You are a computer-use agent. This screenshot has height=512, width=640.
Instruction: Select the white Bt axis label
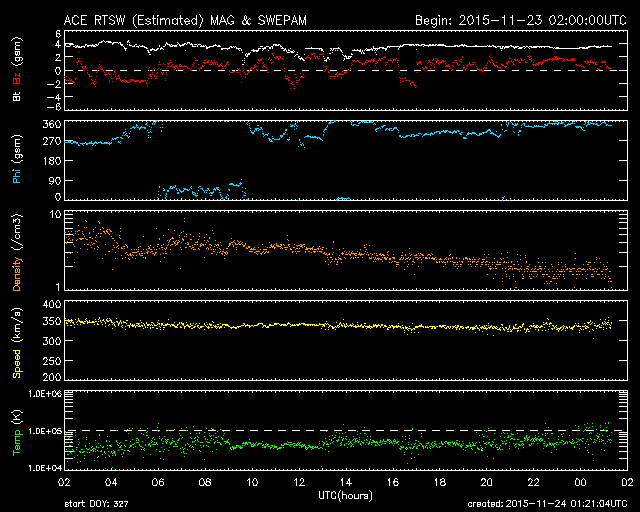(x=17, y=96)
